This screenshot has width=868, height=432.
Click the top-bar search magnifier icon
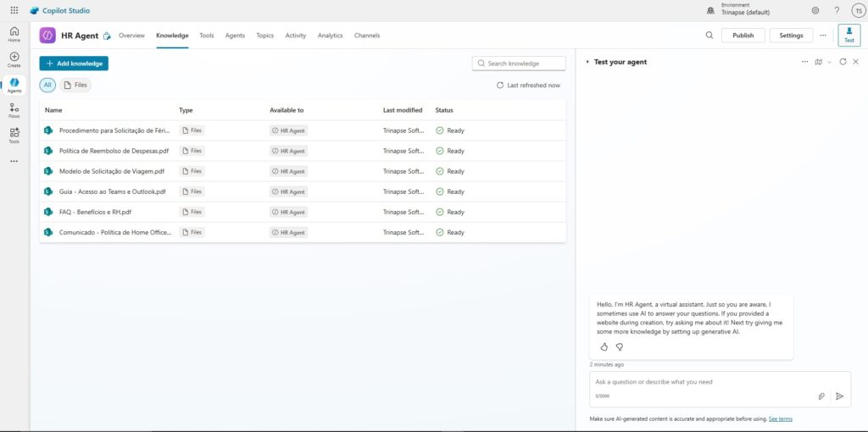click(x=709, y=36)
